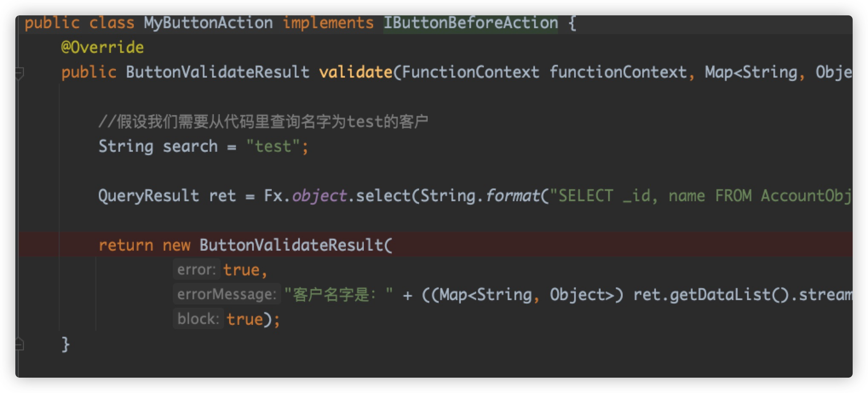Image resolution: width=868 pixels, height=393 pixels.
Task: Click the QueryResult type in the declaration
Action: (x=148, y=196)
